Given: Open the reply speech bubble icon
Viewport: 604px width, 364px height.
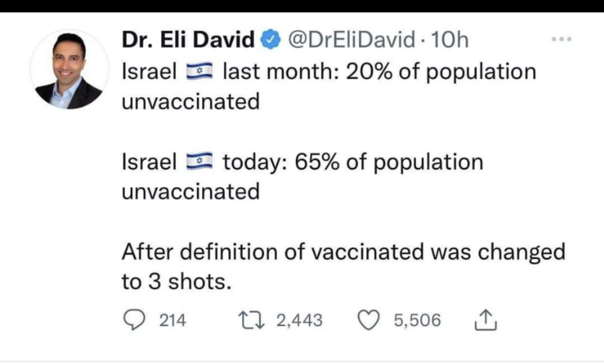Looking at the screenshot, I should click(x=134, y=320).
